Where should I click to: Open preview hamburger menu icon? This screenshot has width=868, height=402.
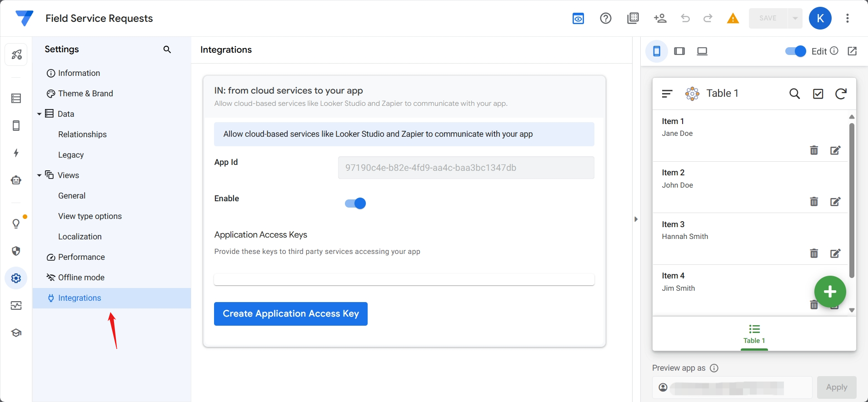667,94
